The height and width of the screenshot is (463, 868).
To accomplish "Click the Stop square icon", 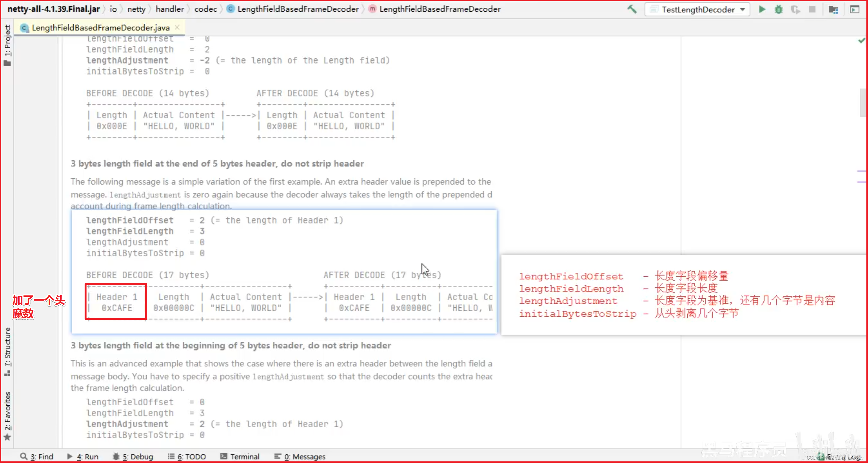I will [x=812, y=9].
